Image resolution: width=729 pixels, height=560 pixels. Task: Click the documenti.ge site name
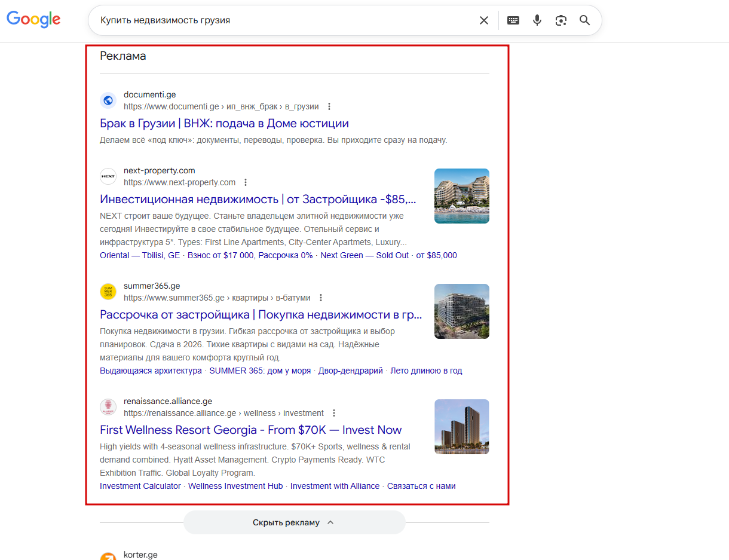pyautogui.click(x=149, y=94)
